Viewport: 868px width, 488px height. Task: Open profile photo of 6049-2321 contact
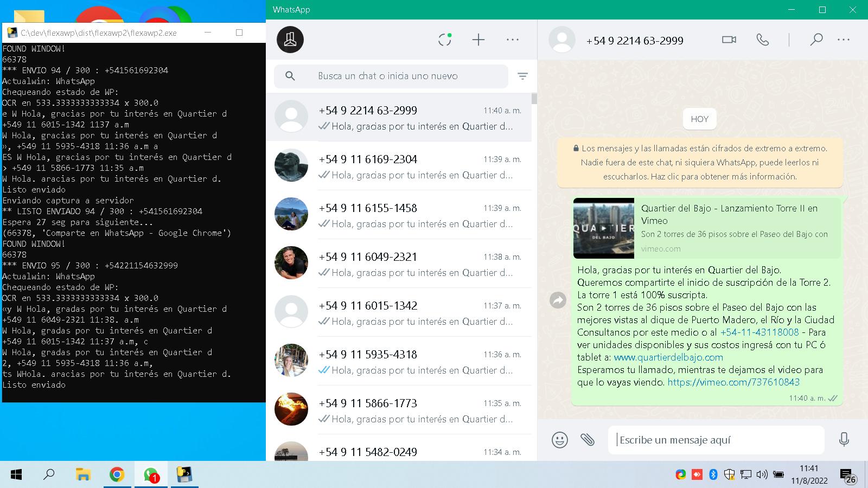pyautogui.click(x=291, y=263)
